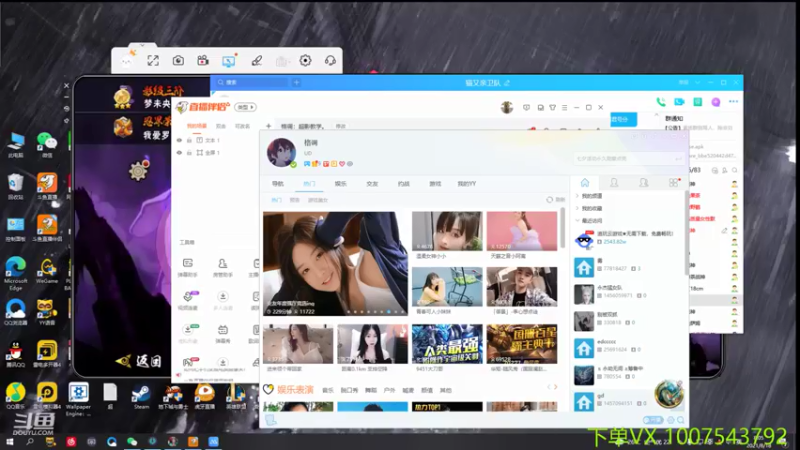
Task: Click the headset support icon in floating toolbar
Action: (330, 61)
